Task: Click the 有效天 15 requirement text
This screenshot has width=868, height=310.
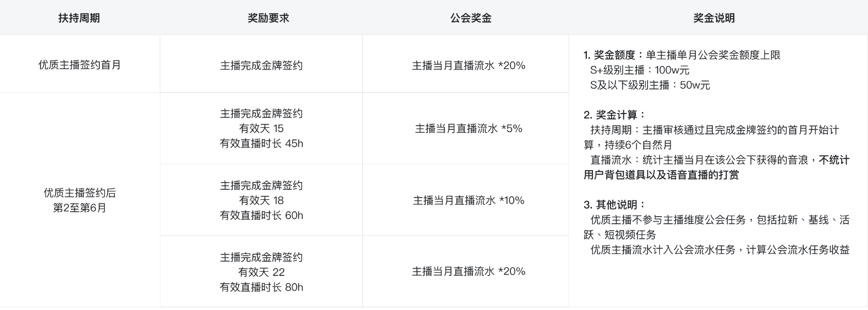Action: click(261, 128)
